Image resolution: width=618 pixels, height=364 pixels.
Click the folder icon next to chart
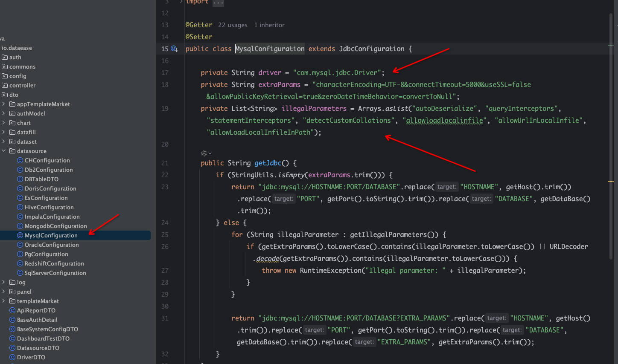coord(12,123)
